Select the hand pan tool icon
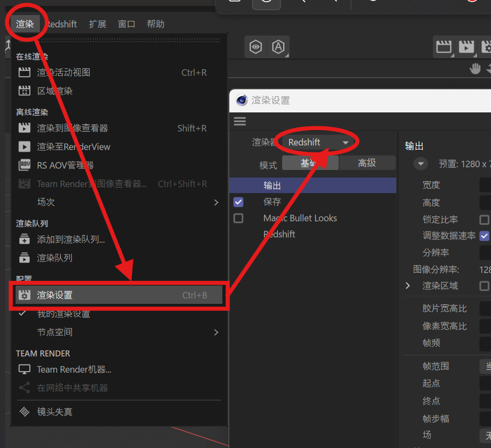 pos(475,68)
